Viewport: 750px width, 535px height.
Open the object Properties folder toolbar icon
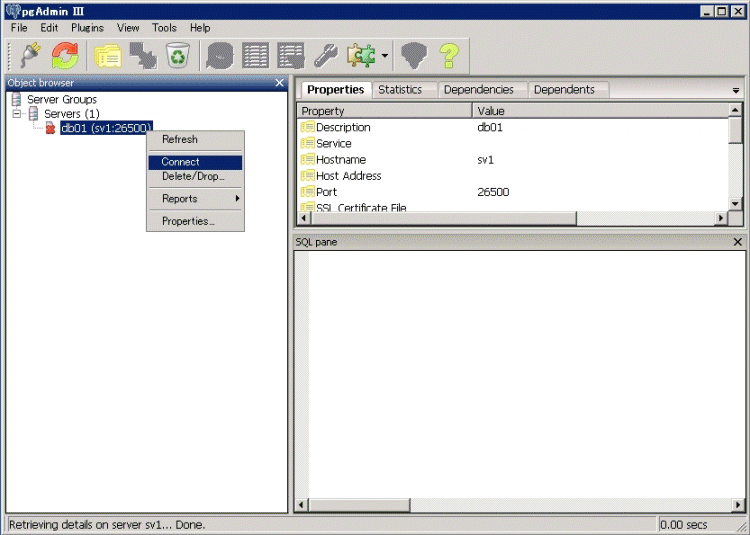coord(108,55)
